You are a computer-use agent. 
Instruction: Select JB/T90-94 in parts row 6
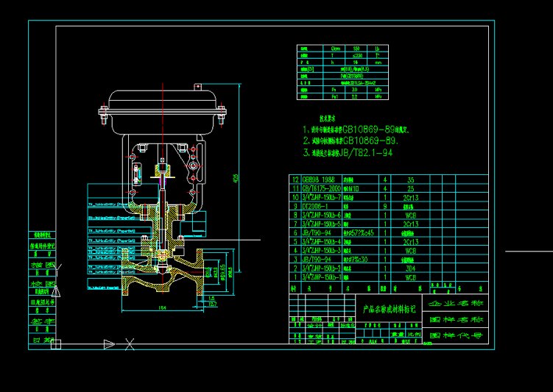(317, 233)
